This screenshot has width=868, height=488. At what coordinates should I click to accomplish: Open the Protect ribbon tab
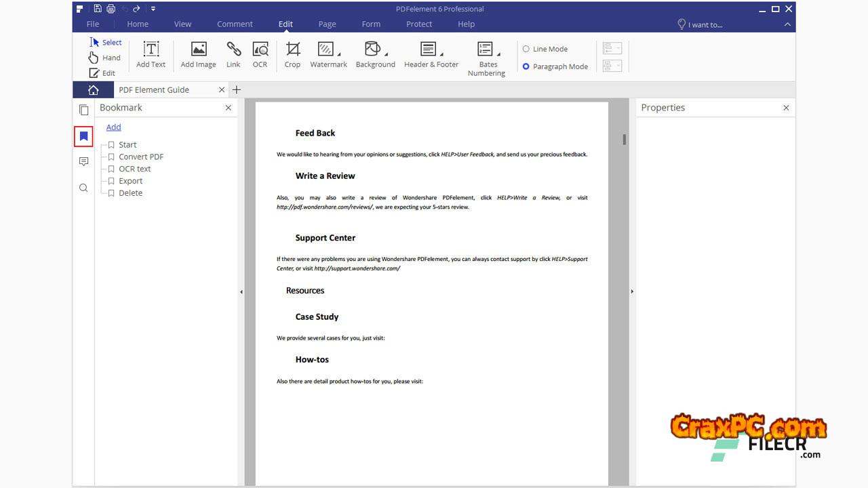419,24
